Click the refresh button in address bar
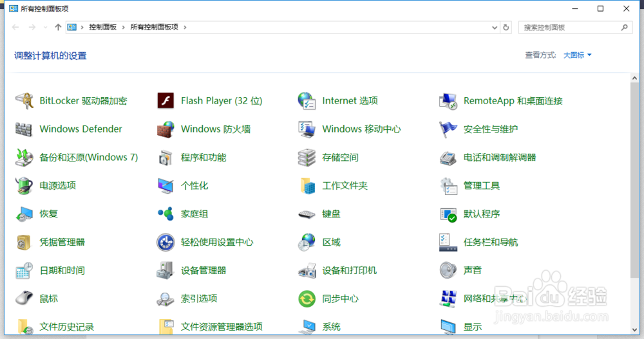This screenshot has height=339, width=644. pyautogui.click(x=506, y=28)
